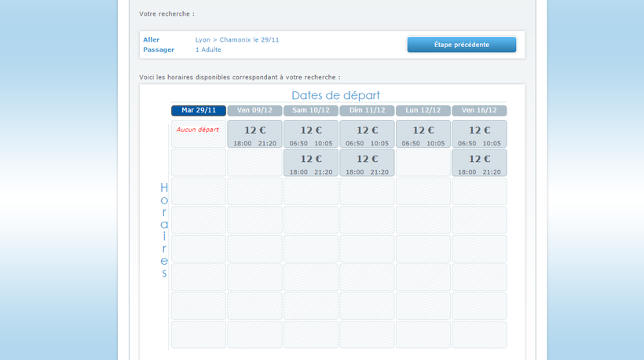Switch to the Ven 09/12 date tab
Image resolution: width=644 pixels, height=360 pixels.
(x=254, y=111)
